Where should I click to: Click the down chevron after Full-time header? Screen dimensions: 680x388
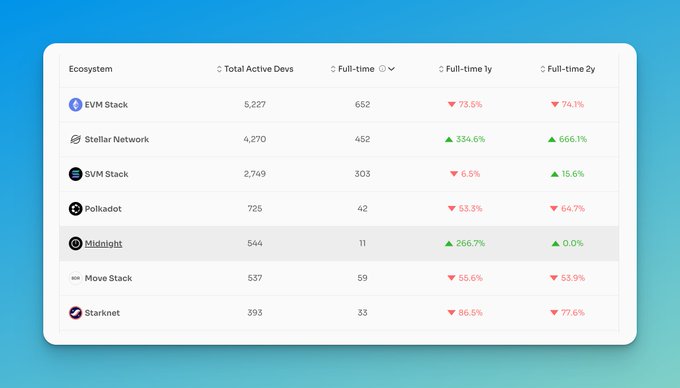click(391, 69)
